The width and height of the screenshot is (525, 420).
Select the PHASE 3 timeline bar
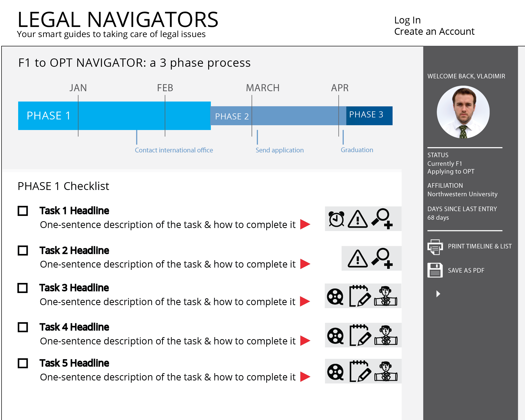tap(369, 116)
